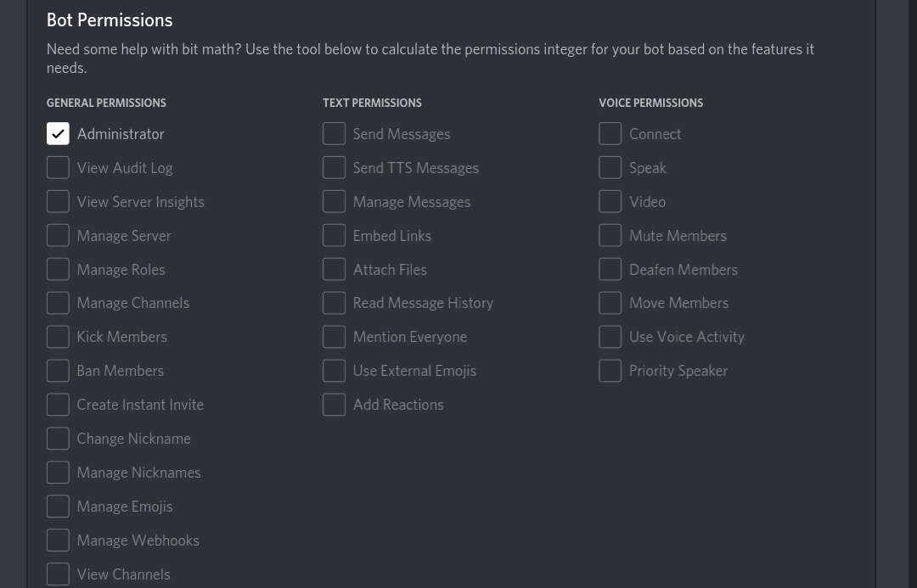Check the Manage Server box
The width and height of the screenshot is (917, 588).
(x=58, y=236)
